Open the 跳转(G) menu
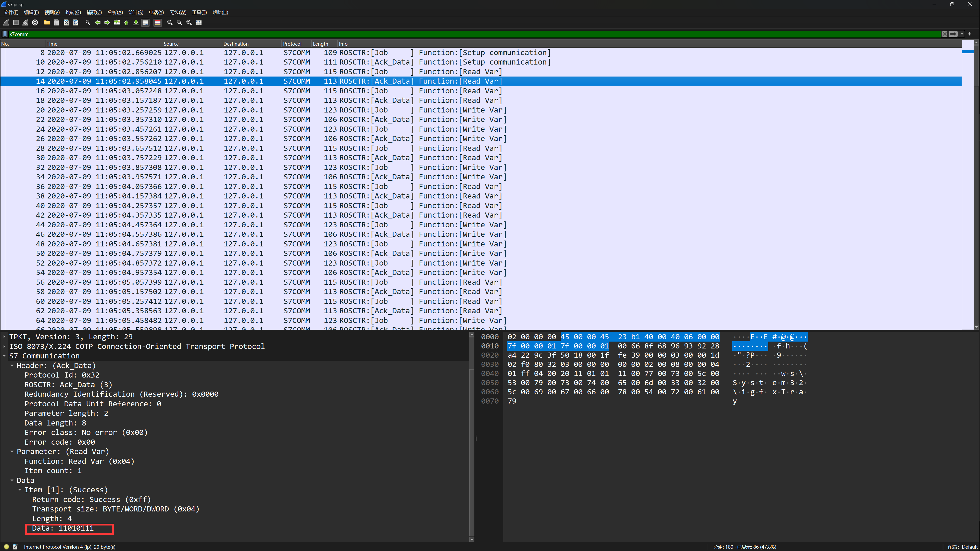The height and width of the screenshot is (551, 980). pos(73,12)
